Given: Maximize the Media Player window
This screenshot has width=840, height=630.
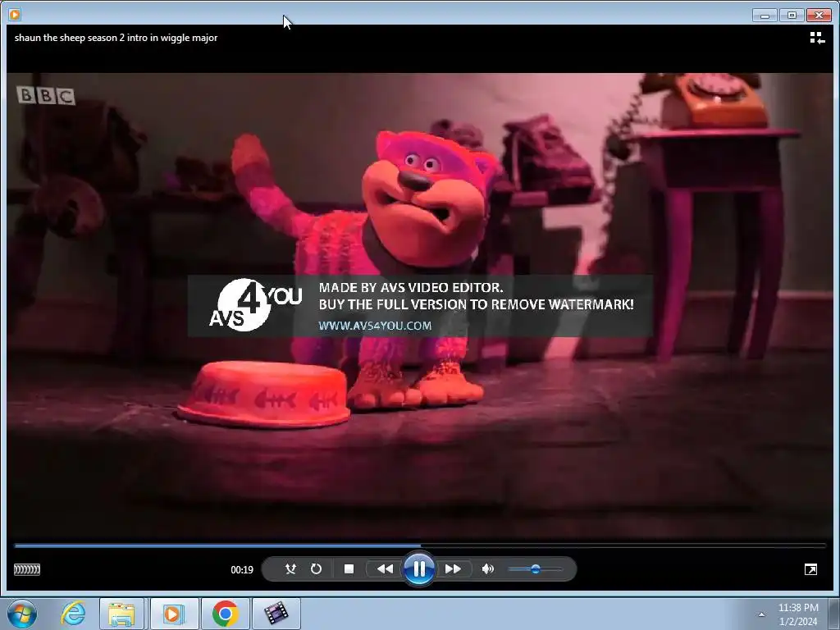Looking at the screenshot, I should 792,15.
